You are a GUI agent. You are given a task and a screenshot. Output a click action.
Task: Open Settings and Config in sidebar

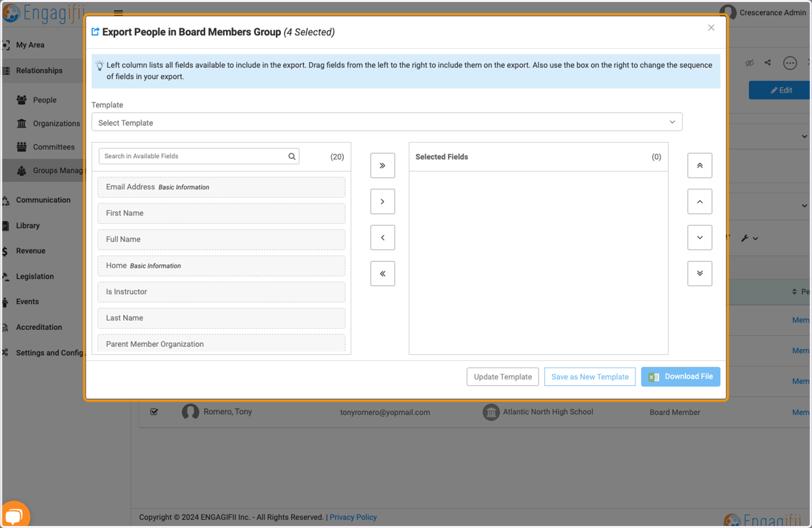49,353
